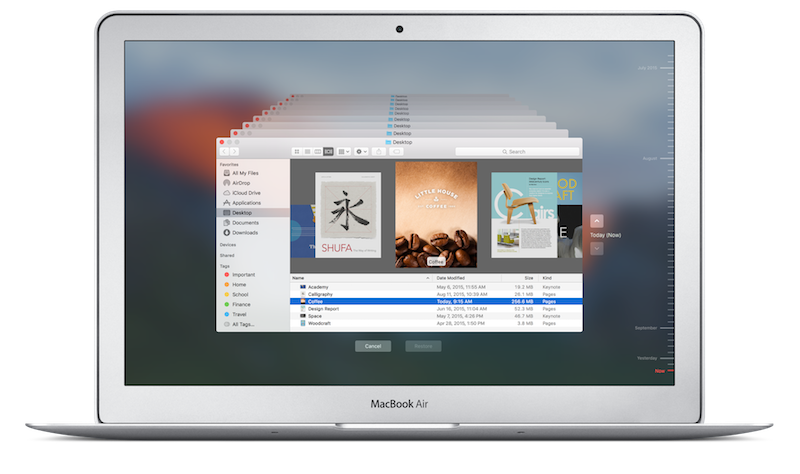Viewport: 800px width, 474px height.
Task: Switch Finder to icon view
Action: (x=296, y=152)
